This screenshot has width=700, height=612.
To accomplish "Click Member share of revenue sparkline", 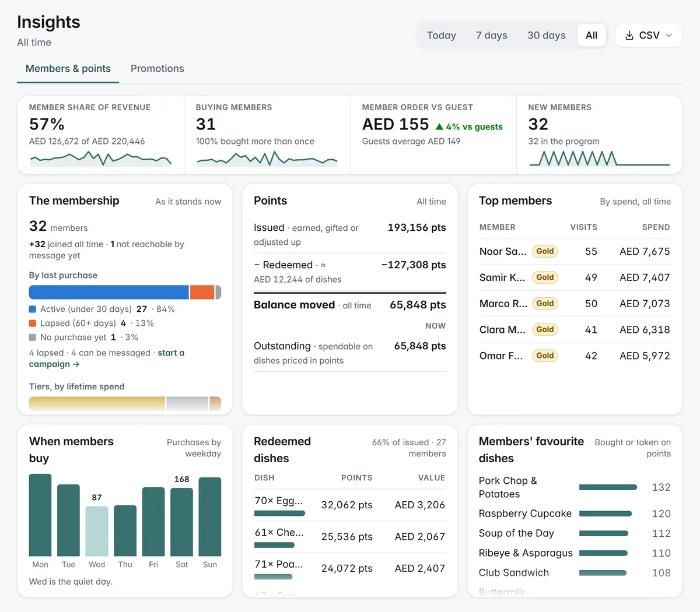I will click(100, 159).
